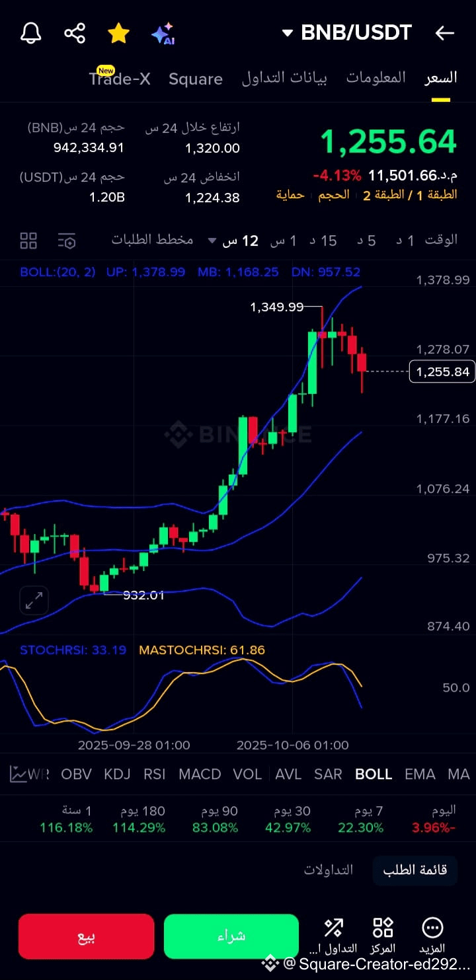Open indicator settings chart icon left of WR
The image size is (476, 980).
19,774
